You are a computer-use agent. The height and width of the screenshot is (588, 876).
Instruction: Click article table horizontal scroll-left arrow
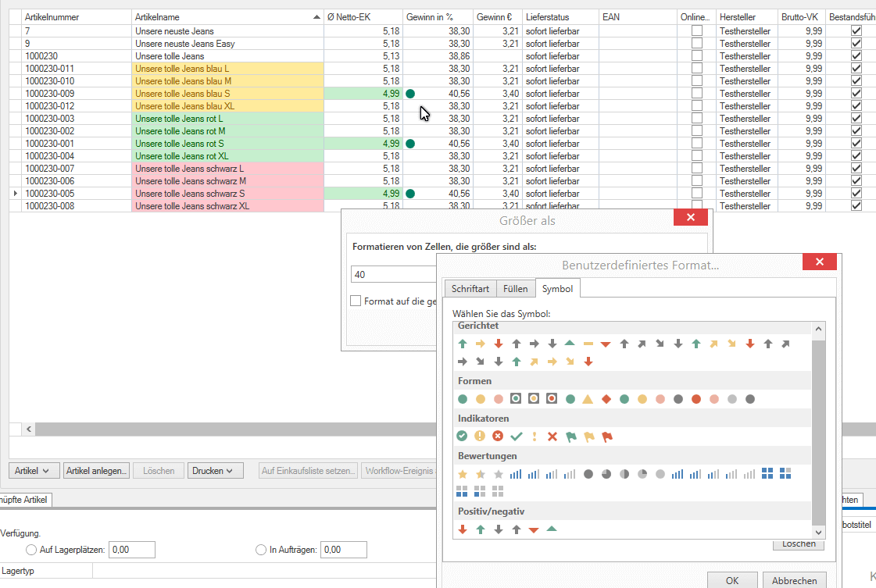(28, 429)
